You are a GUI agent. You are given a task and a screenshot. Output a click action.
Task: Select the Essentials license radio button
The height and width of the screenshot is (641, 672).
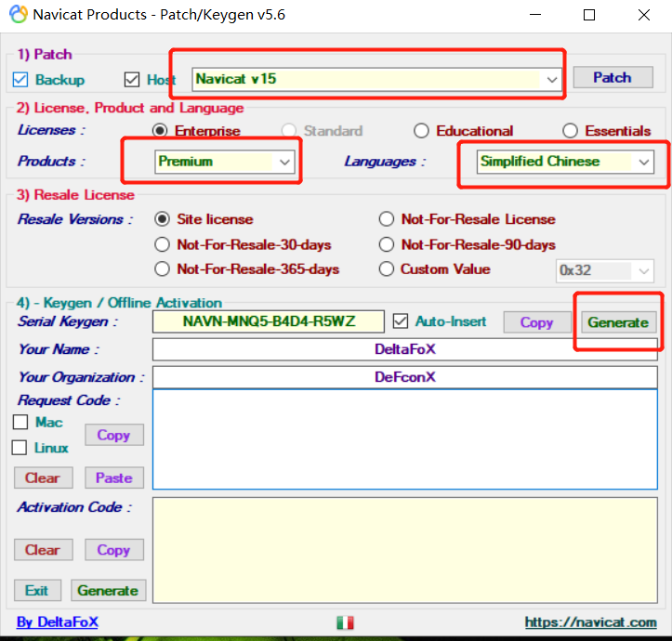tap(570, 131)
